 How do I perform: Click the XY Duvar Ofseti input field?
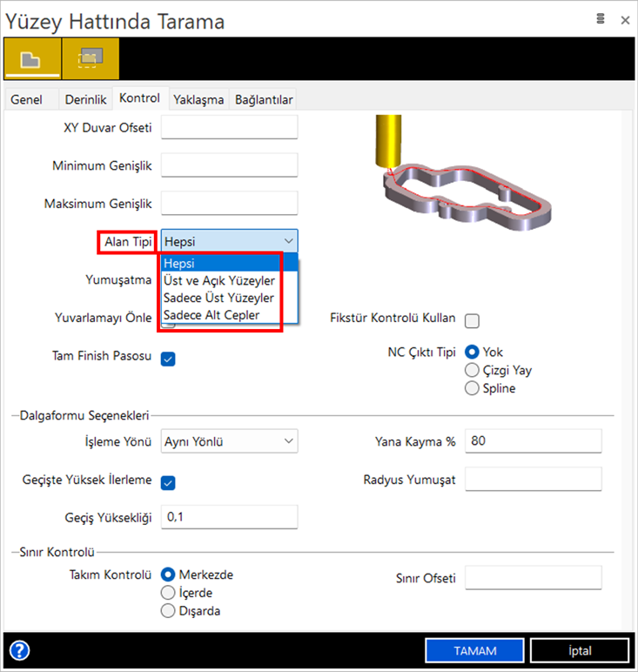(229, 127)
